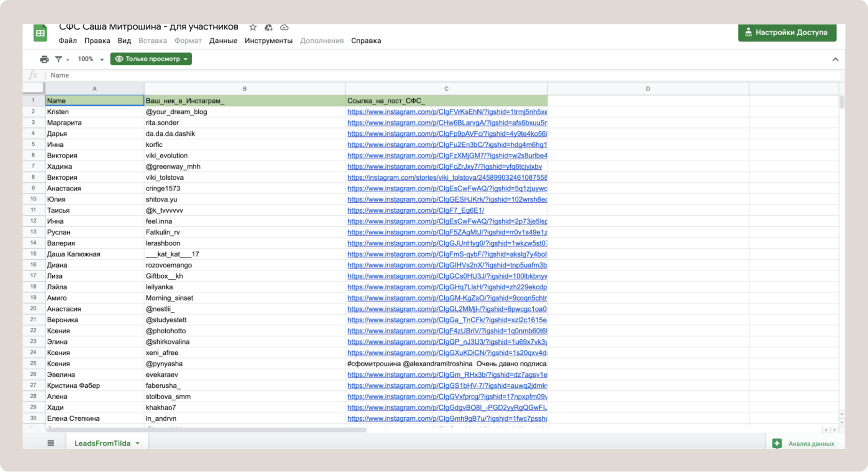The image size is (868, 472).
Task: Select the cell containing @greenway_mhh
Action: [245, 167]
